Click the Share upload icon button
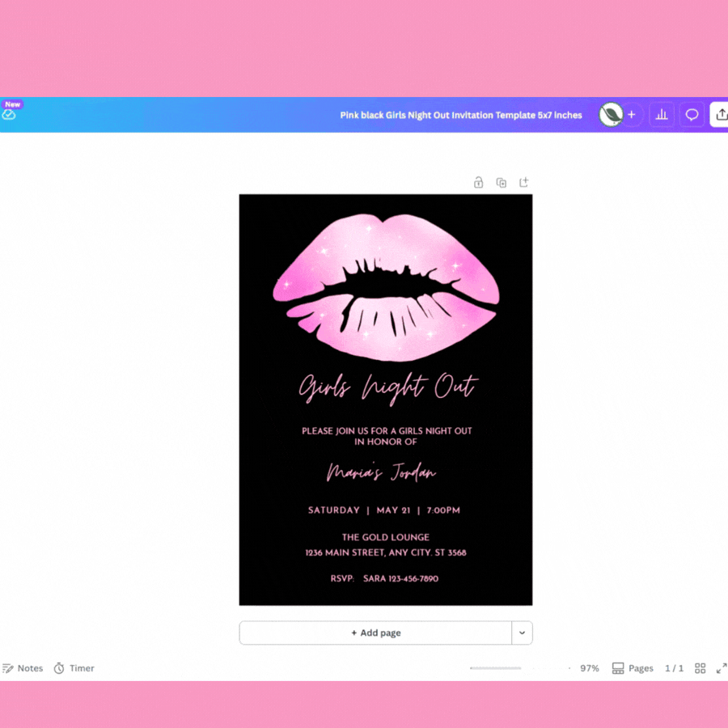Screen dimensions: 728x728 click(x=720, y=115)
